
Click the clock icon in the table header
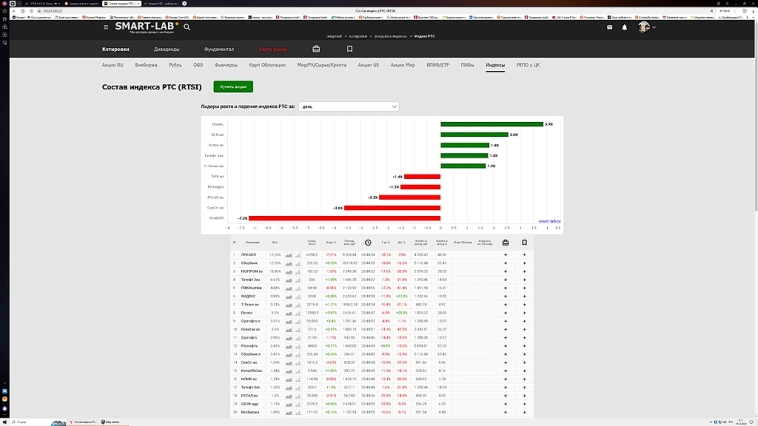pos(368,242)
